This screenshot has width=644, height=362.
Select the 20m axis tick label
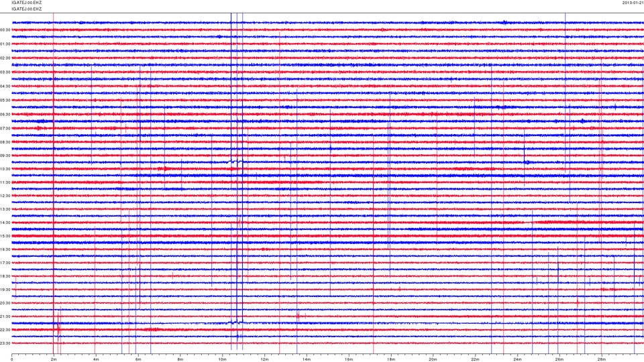coord(433,359)
